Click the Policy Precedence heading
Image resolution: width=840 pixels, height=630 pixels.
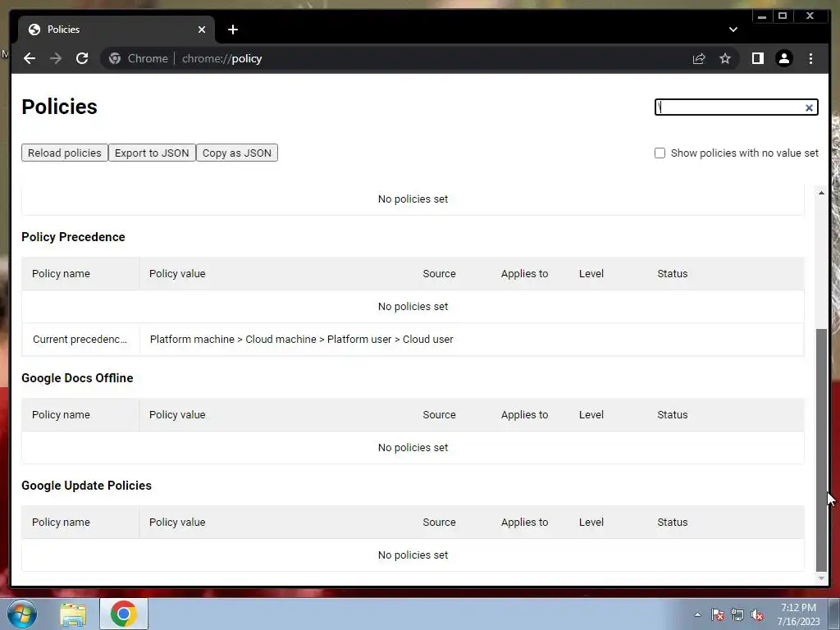coord(73,237)
